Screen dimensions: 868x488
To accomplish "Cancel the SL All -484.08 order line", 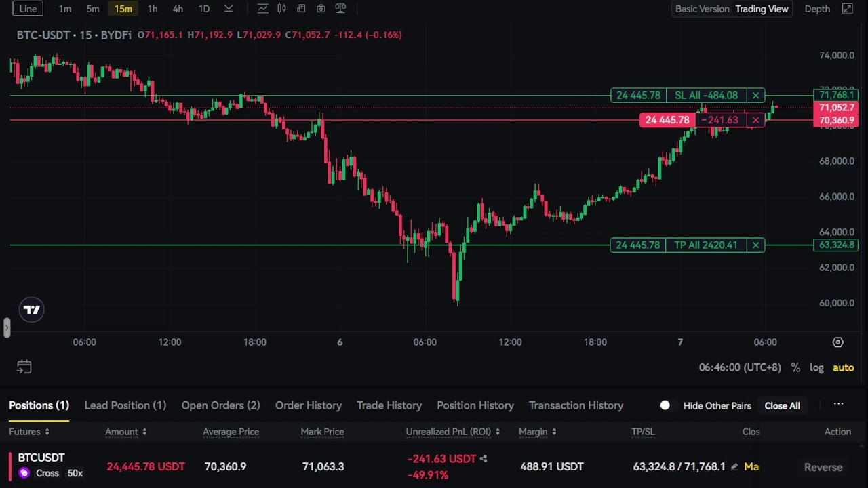I will [x=755, y=96].
